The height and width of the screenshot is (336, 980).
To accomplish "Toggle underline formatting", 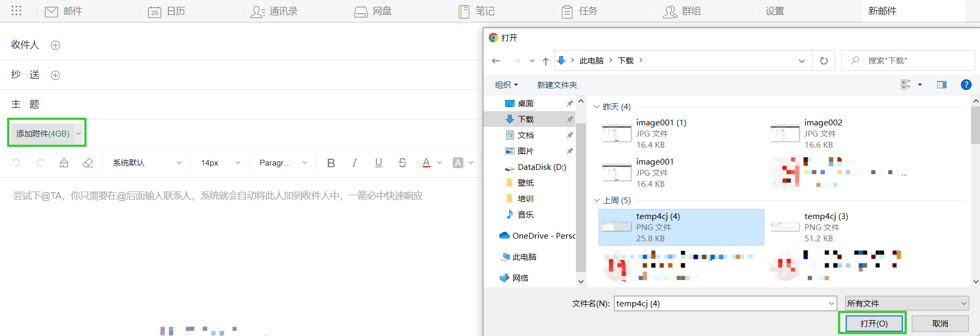I will coord(379,163).
